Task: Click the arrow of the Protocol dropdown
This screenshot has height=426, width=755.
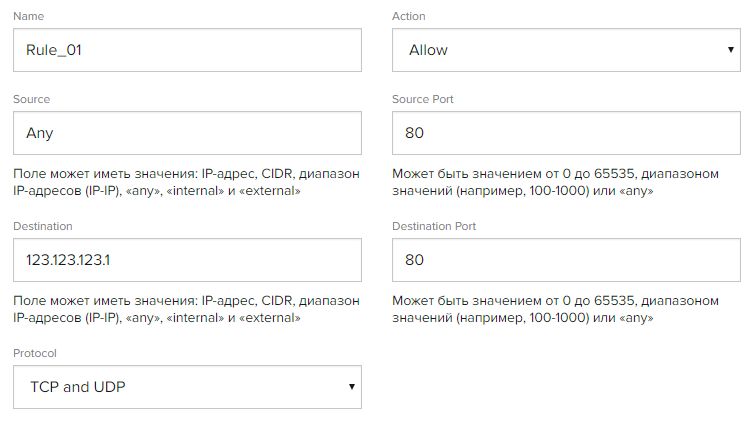Action: point(350,386)
